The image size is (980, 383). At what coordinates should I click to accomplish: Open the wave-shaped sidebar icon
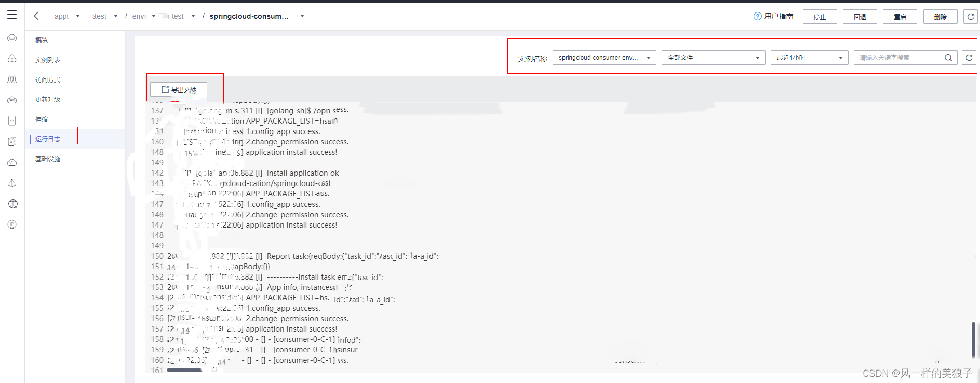coord(12,80)
